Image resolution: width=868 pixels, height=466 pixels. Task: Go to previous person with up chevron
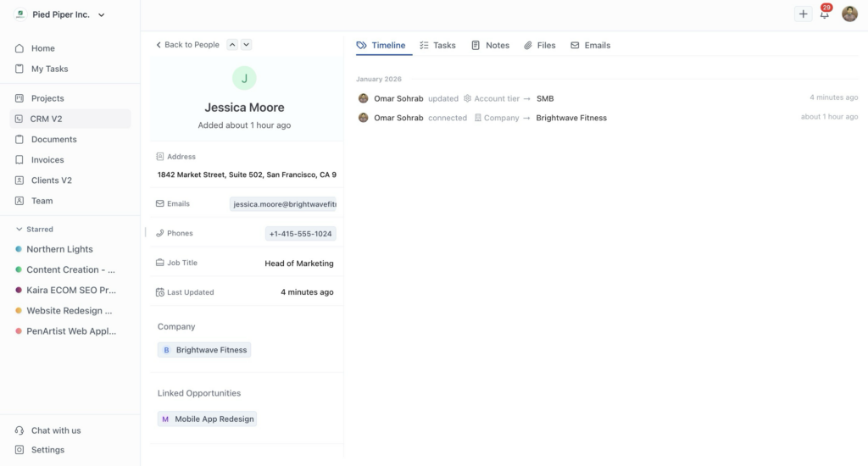tap(232, 45)
